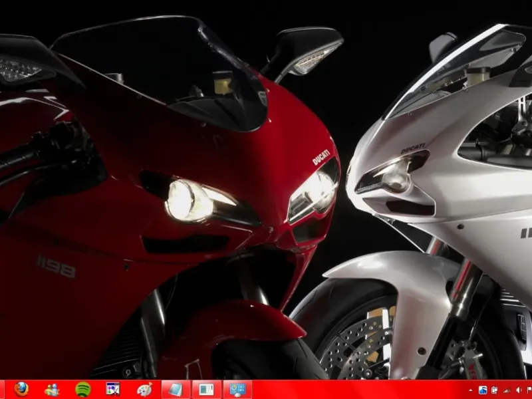Click the blue tray icon beside the arrow
The image size is (532, 399).
482,390
